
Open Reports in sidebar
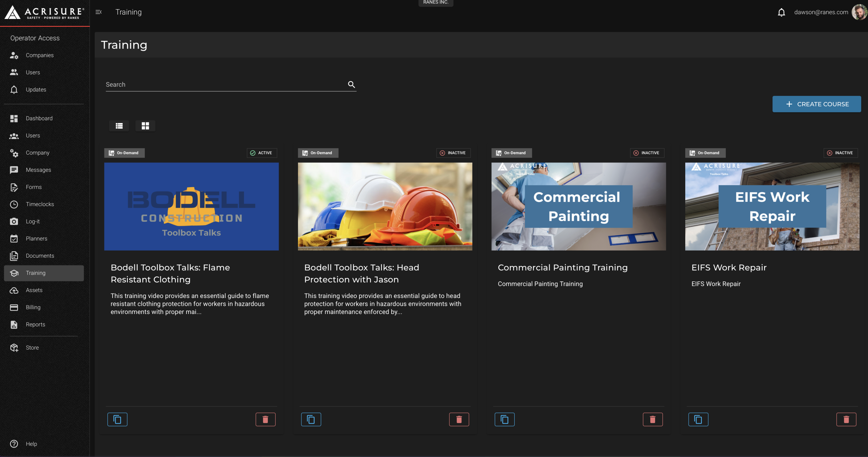44,324
